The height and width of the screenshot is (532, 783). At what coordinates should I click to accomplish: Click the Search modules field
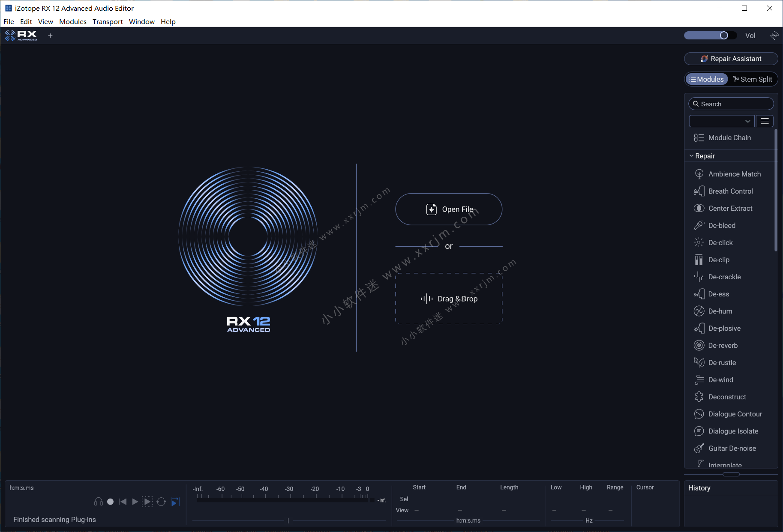click(x=731, y=104)
